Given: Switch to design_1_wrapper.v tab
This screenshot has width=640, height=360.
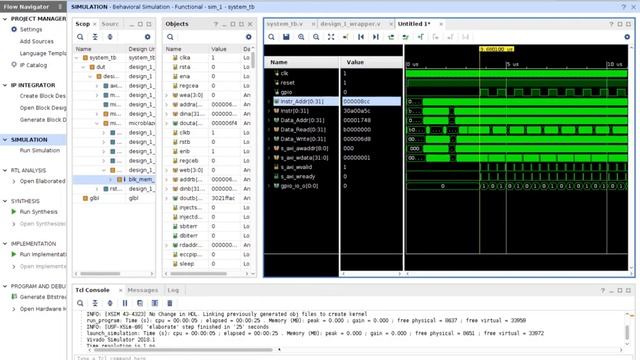Looking at the screenshot, I should pyautogui.click(x=350, y=24).
